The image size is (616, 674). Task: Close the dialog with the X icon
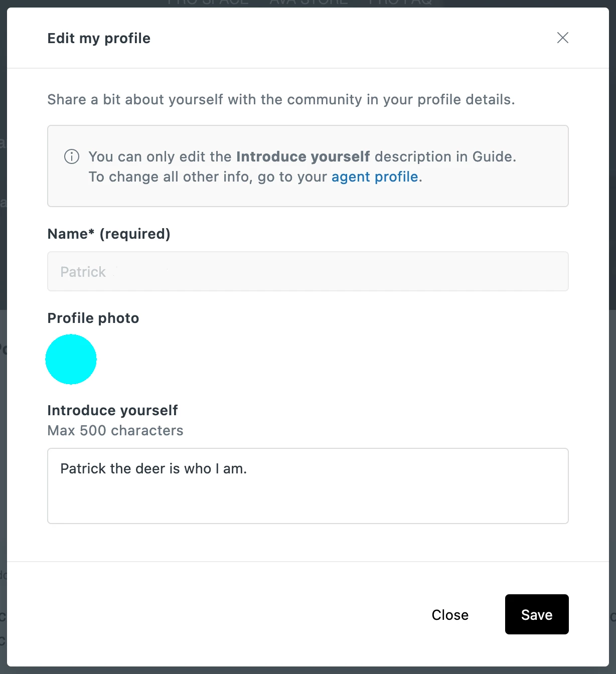[x=562, y=38]
